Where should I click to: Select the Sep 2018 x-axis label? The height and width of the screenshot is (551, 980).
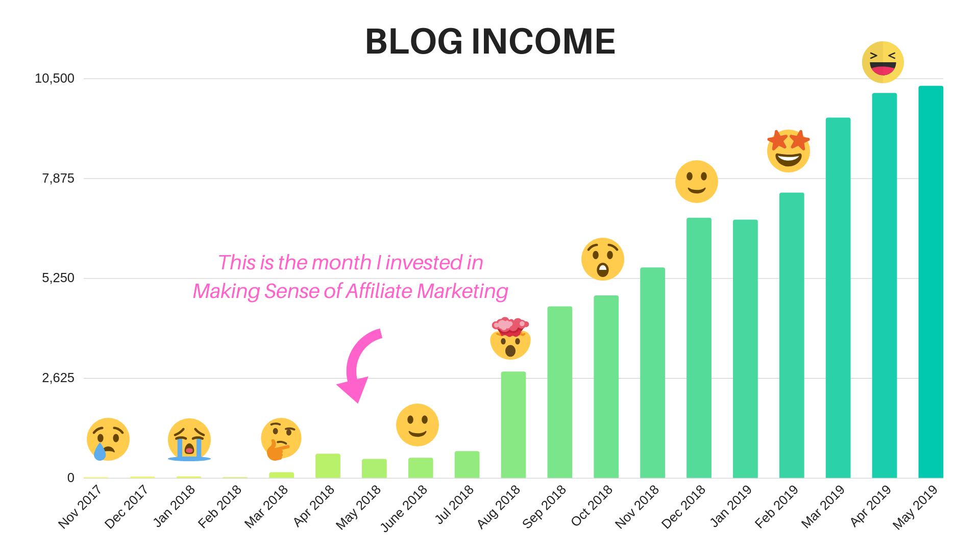pos(544,507)
